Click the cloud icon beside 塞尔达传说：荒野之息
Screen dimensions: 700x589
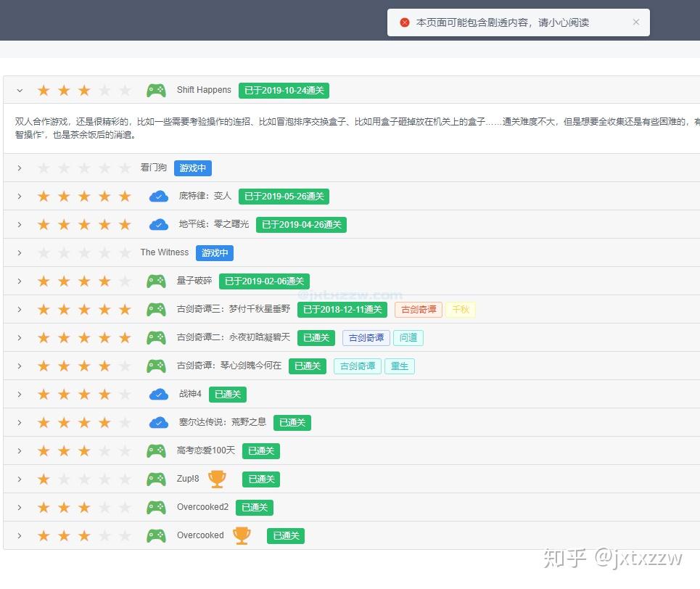coord(158,422)
